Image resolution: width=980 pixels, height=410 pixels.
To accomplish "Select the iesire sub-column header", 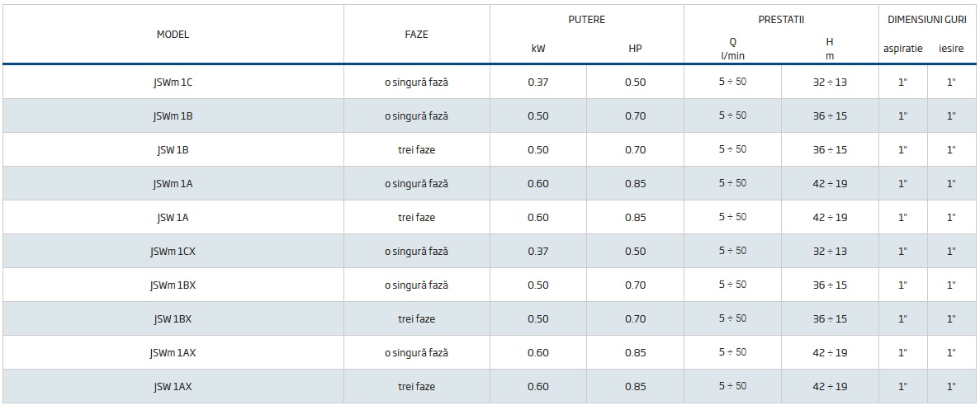I will 951,49.
